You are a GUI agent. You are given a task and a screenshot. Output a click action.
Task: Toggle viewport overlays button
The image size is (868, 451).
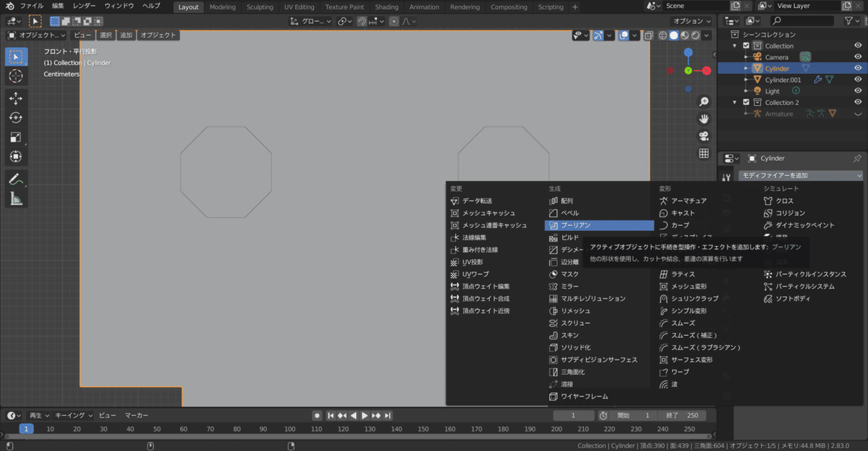624,35
